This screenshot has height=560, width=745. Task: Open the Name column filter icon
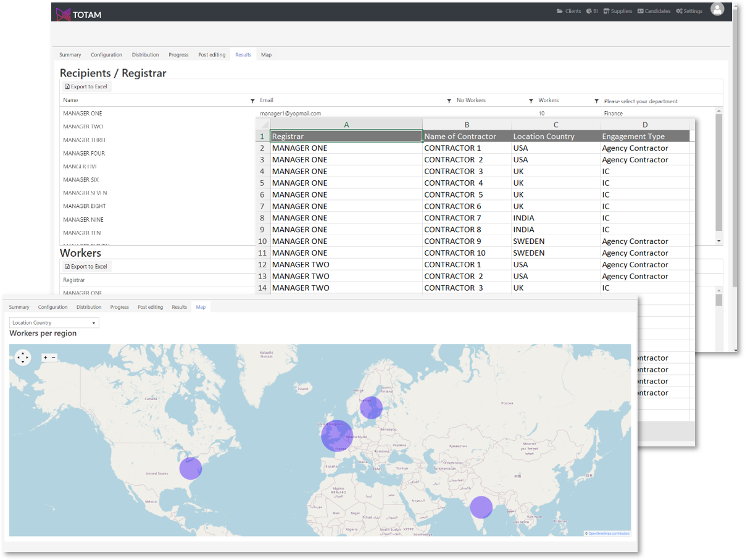point(252,101)
